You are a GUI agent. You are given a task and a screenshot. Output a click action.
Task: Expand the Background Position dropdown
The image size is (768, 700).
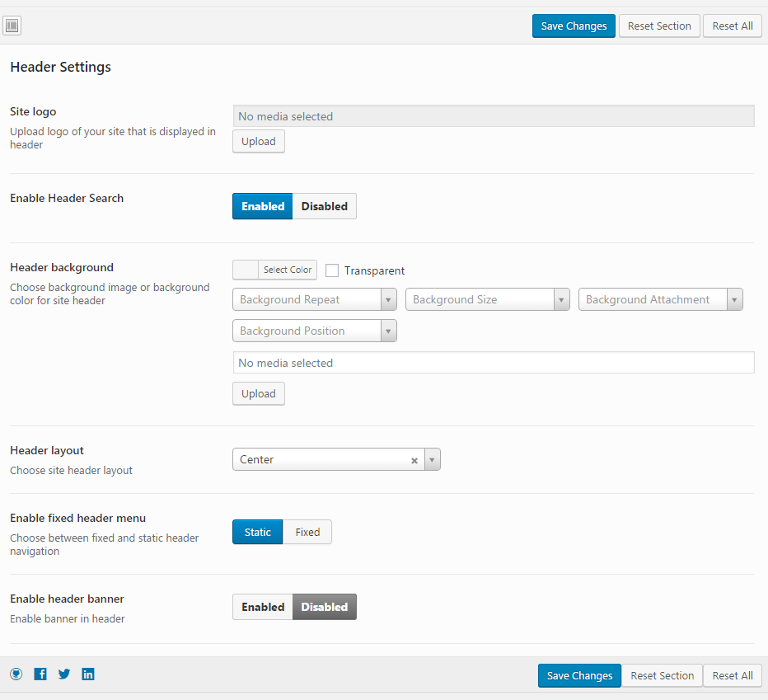(x=315, y=331)
